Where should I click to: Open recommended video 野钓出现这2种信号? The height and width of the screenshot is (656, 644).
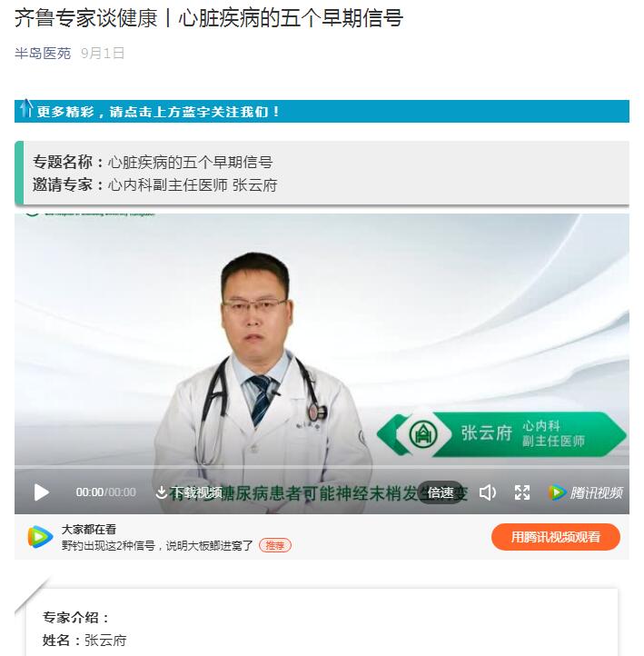[157, 545]
